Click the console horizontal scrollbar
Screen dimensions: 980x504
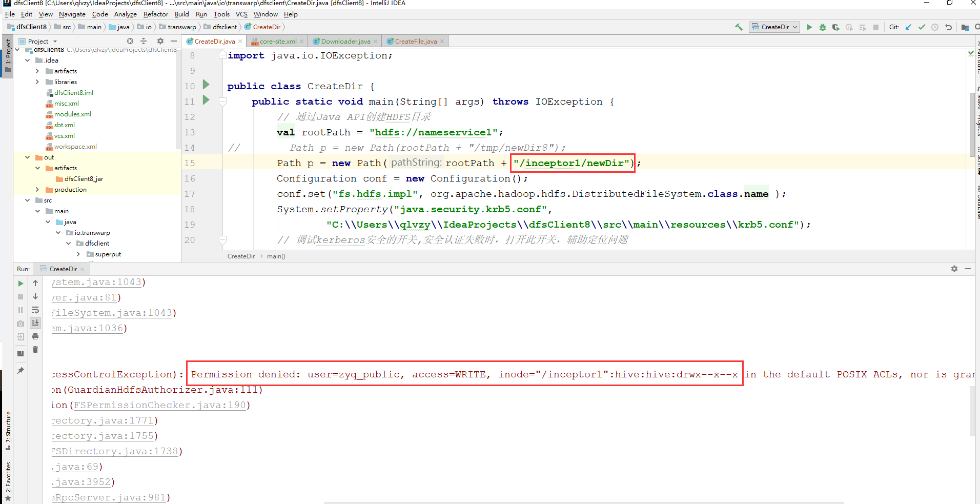point(584,503)
